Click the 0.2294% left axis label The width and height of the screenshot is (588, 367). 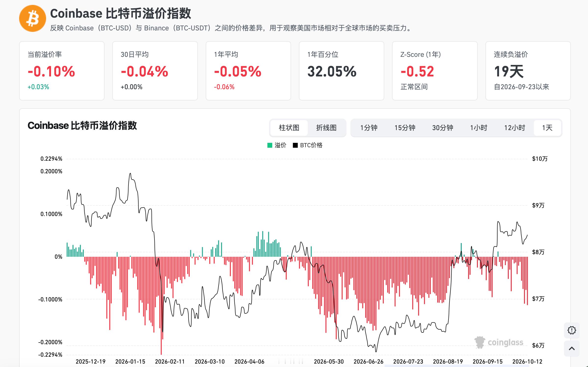tap(51, 159)
